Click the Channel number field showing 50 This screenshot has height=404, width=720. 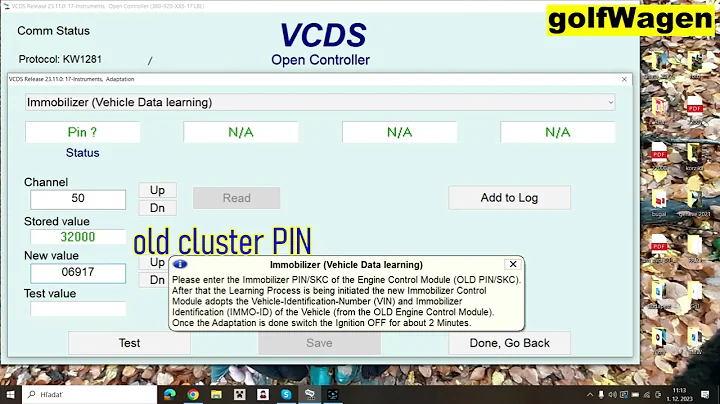pos(78,199)
